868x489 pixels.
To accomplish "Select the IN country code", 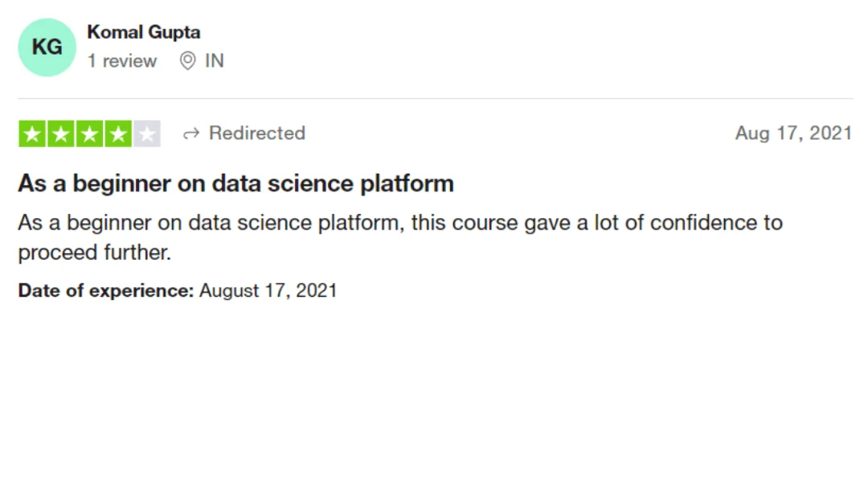I will (x=215, y=60).
